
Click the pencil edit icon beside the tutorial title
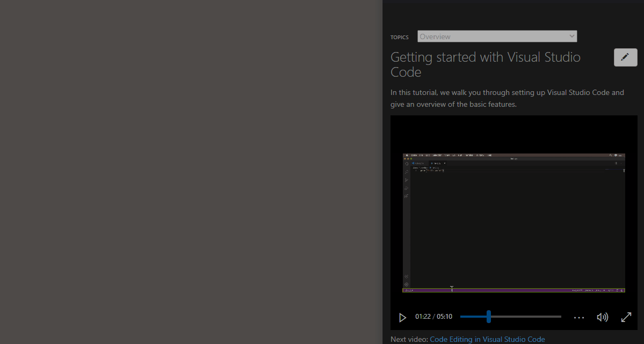[x=625, y=57]
